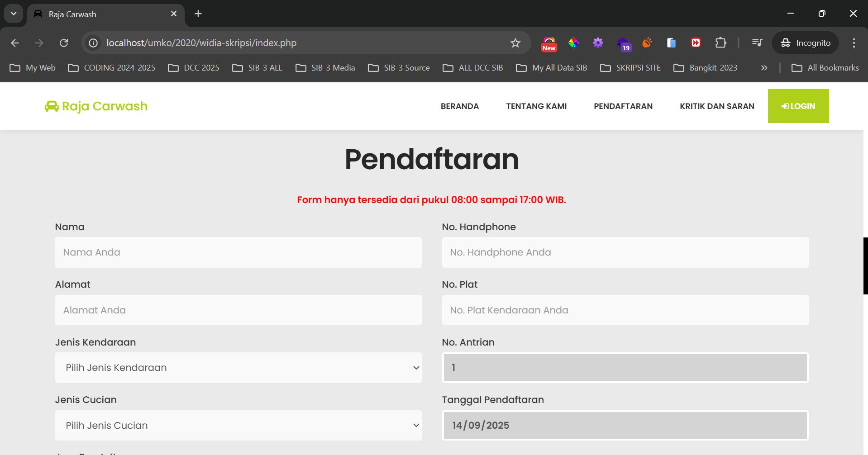Expand the bookmarks overflow chevron
Image resolution: width=868 pixels, height=455 pixels.
coord(764,68)
